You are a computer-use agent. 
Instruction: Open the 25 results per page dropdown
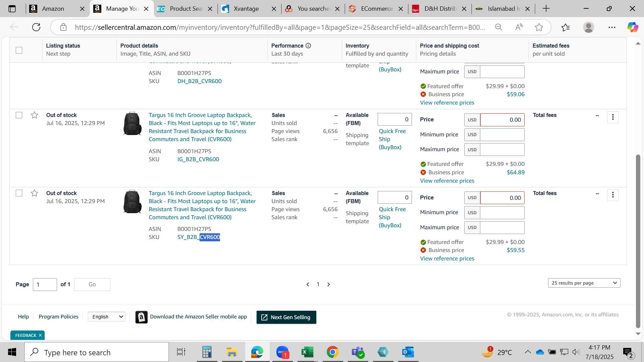[x=584, y=283]
